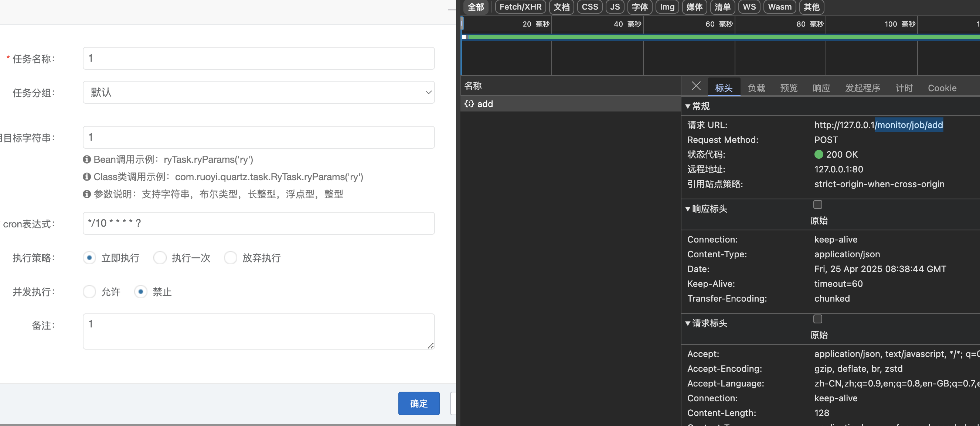Viewport: 980px width, 426px height.
Task: Filter network by 其他
Action: (811, 7)
